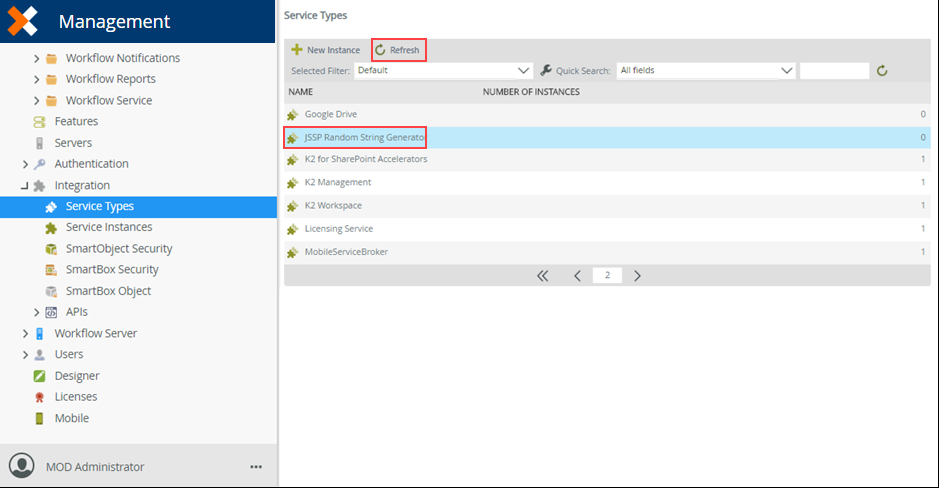Expand the Workflow Notifications folder

pyautogui.click(x=37, y=58)
